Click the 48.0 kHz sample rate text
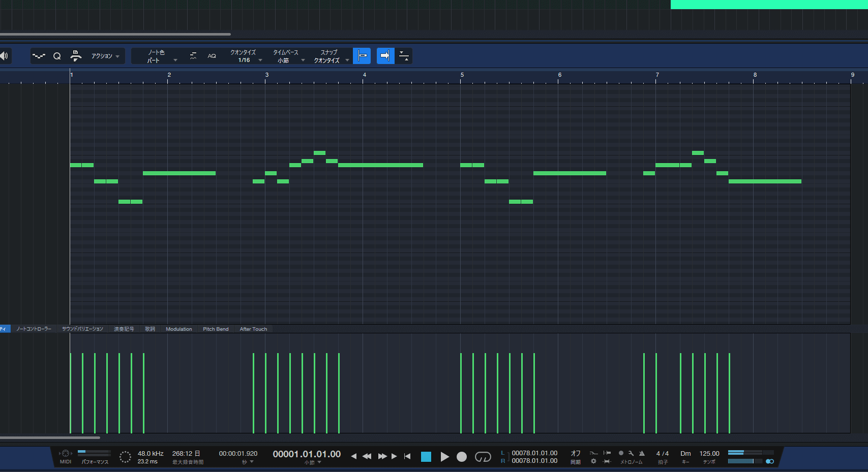868x472 pixels. pos(151,454)
